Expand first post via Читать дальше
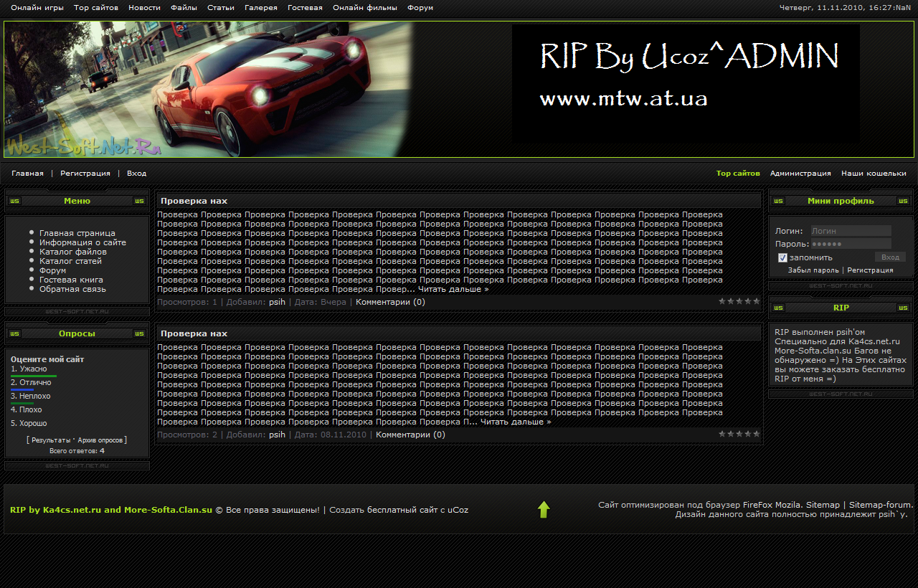Viewport: 918px width, 588px height. (x=453, y=289)
